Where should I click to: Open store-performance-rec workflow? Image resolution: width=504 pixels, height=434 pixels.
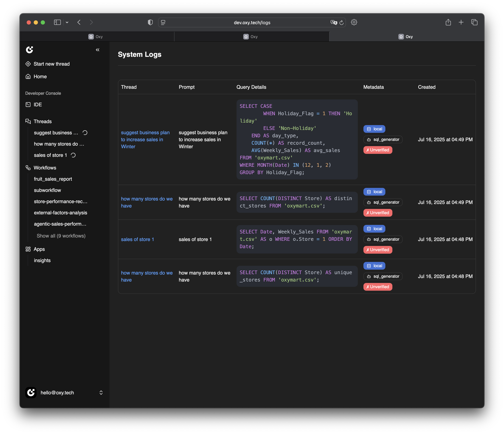(61, 202)
